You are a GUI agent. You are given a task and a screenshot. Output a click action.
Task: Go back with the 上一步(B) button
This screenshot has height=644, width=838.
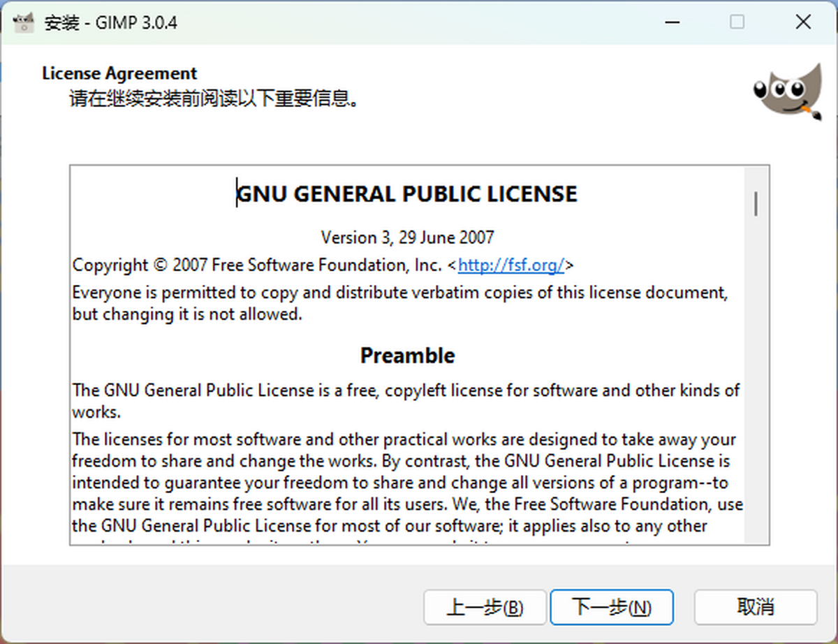(x=484, y=607)
